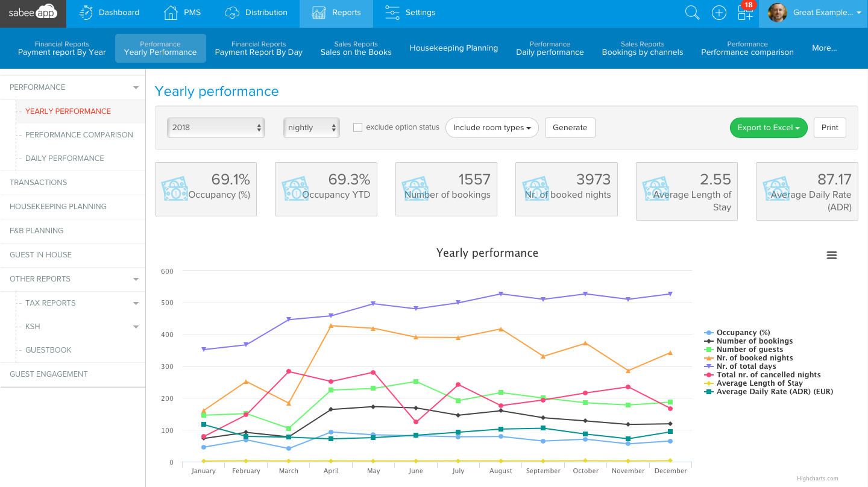The height and width of the screenshot is (487, 868).
Task: Click the Occupancy (%) money icon
Action: pos(175,189)
